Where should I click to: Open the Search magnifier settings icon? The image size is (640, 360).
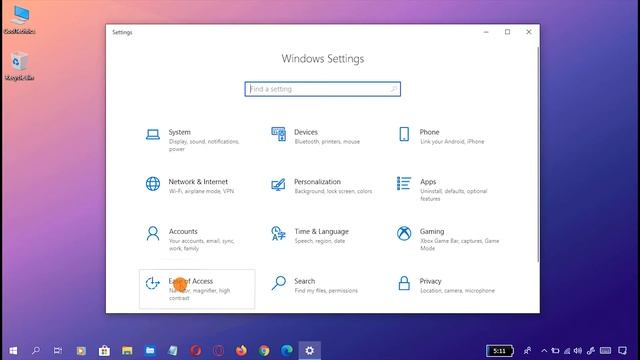(x=278, y=283)
